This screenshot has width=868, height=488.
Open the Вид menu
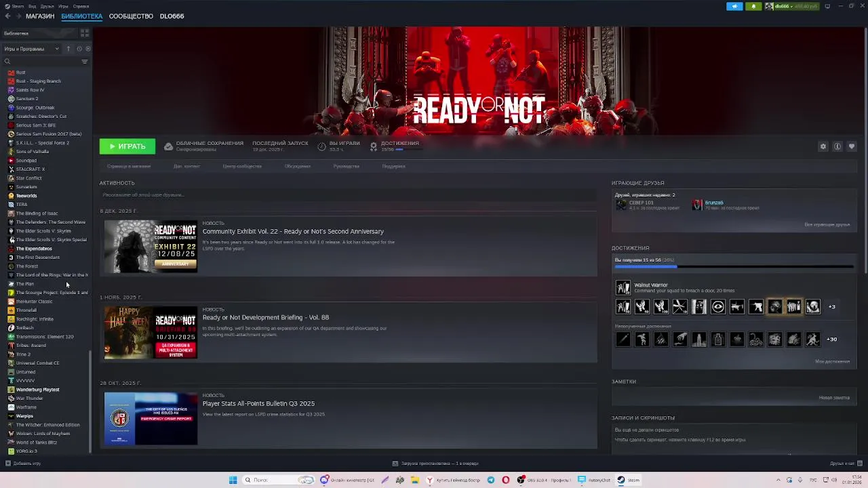coord(32,6)
